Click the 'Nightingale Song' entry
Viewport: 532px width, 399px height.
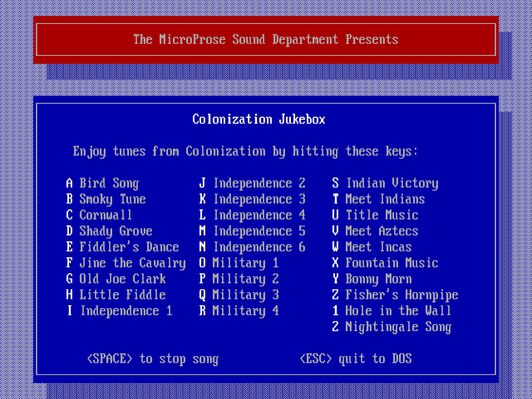coord(392,327)
